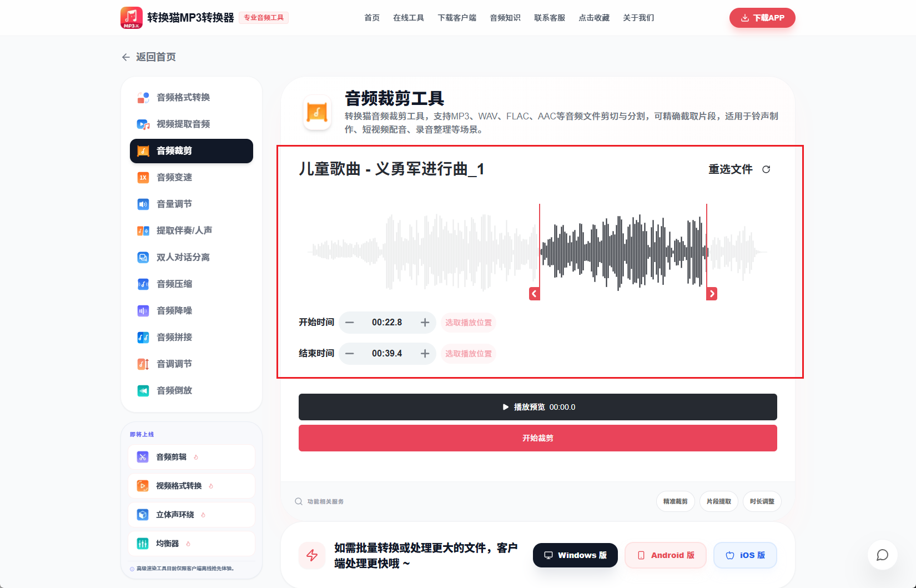Open the 音频压缩 tool
The width and height of the screenshot is (916, 588).
[174, 284]
